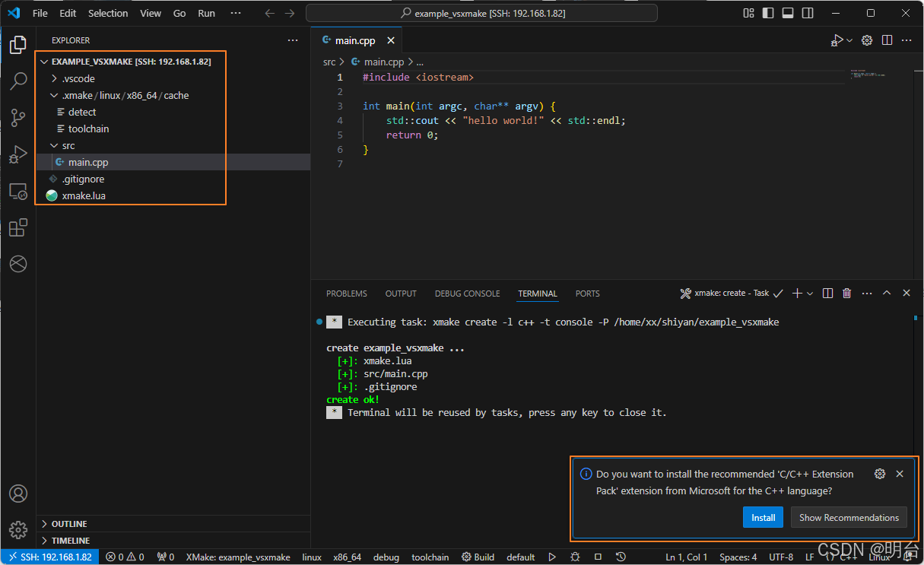The width and height of the screenshot is (924, 565).
Task: Click the notification settings gear icon
Action: [x=880, y=474]
